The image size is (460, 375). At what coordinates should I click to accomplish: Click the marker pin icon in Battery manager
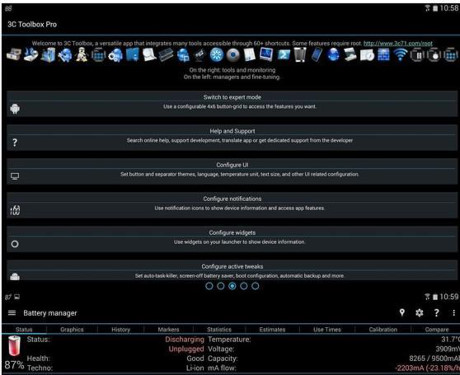[402, 313]
